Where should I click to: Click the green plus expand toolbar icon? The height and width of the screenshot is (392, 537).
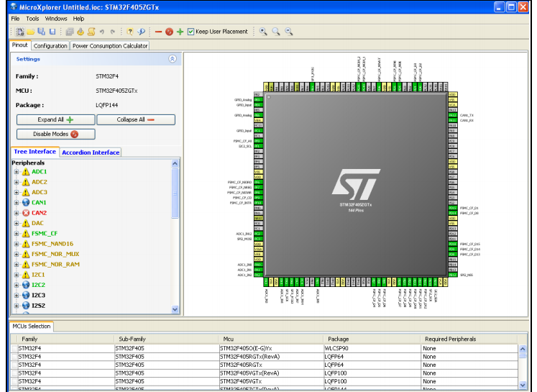point(180,32)
